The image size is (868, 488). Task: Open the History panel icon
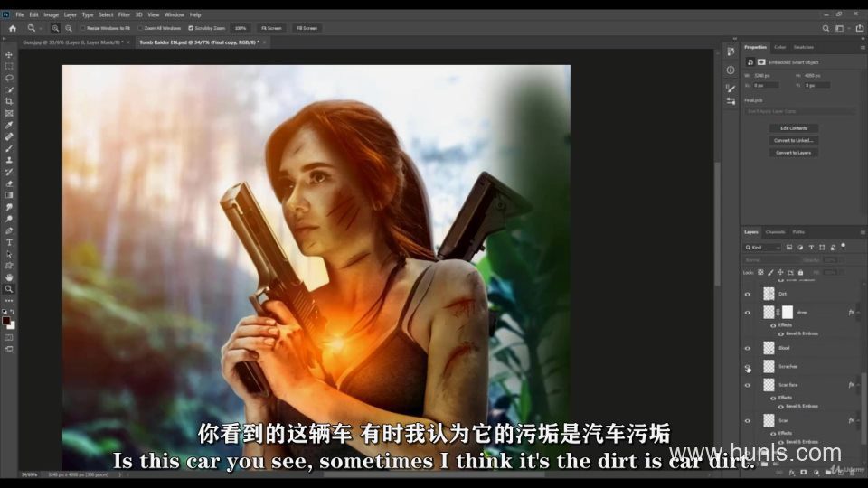pos(731,52)
